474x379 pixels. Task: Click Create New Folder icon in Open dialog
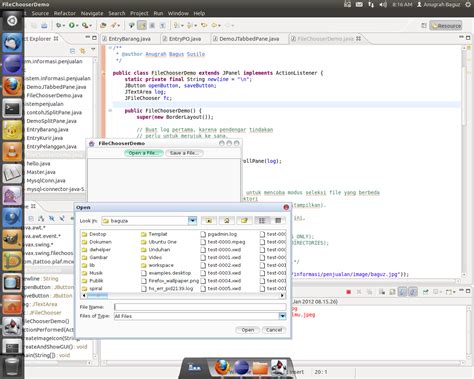coord(244,220)
